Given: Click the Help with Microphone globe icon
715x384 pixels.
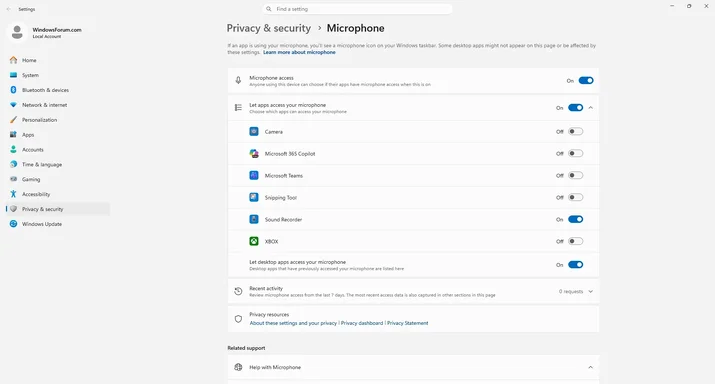Looking at the screenshot, I should click(x=238, y=367).
